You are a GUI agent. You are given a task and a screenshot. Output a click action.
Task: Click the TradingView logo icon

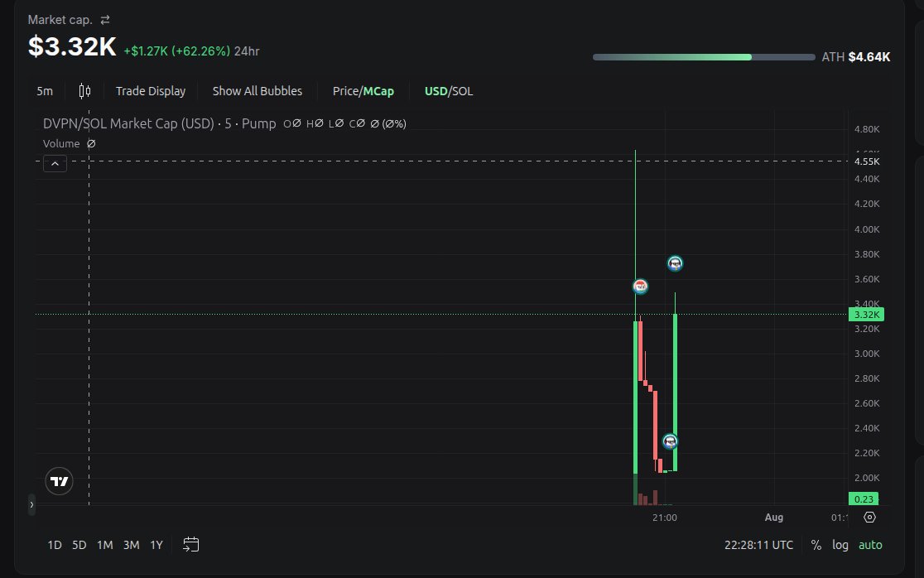59,481
